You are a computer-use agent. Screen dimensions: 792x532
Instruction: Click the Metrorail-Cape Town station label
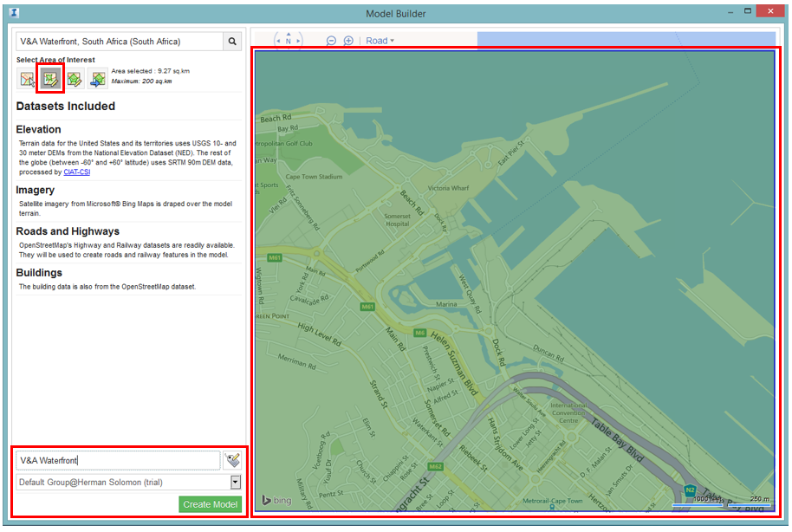[553, 501]
